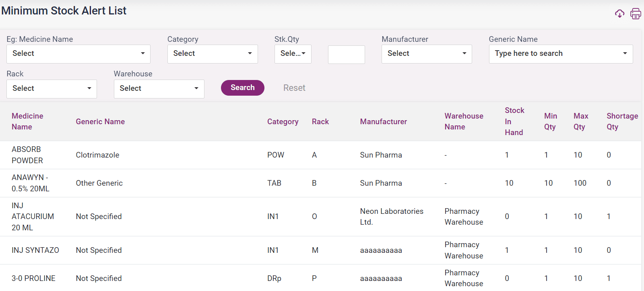Open the Stk.Qty comparison dropdown
The width and height of the screenshot is (644, 291).
pos(293,54)
